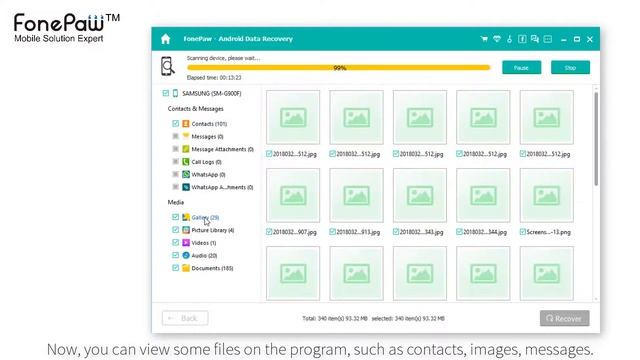This screenshot has height=360, width=640.
Task: Click the Back button
Action: (x=185, y=318)
